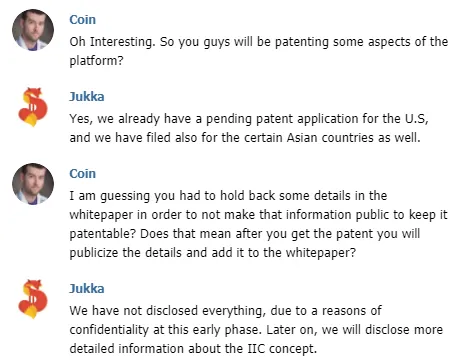
Task: Select the line 'Yes, we already have a pending patent'
Action: point(249,119)
